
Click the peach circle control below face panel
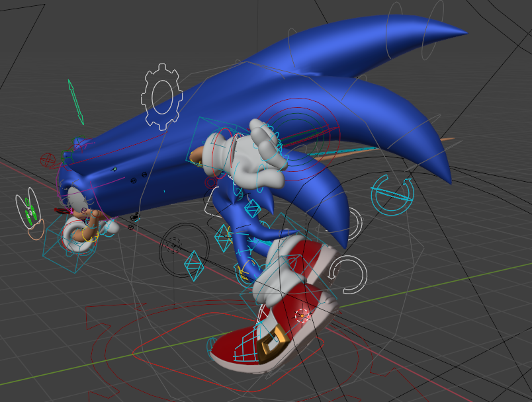[36, 229]
